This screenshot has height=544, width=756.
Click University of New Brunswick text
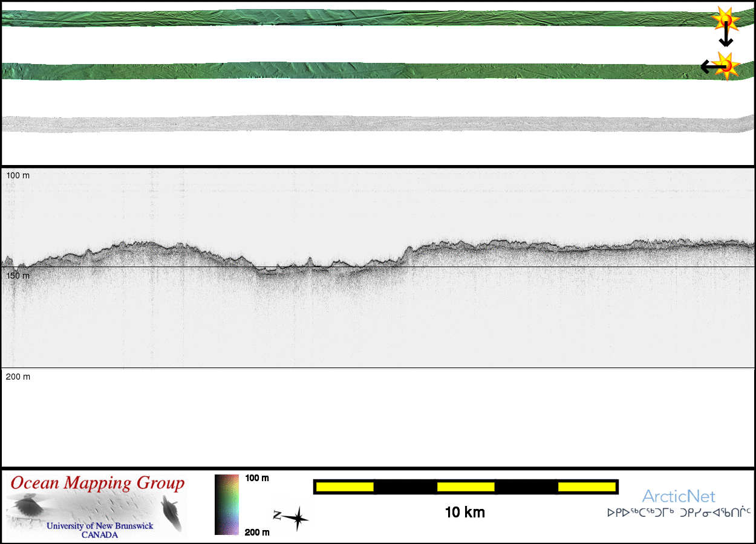(x=100, y=526)
